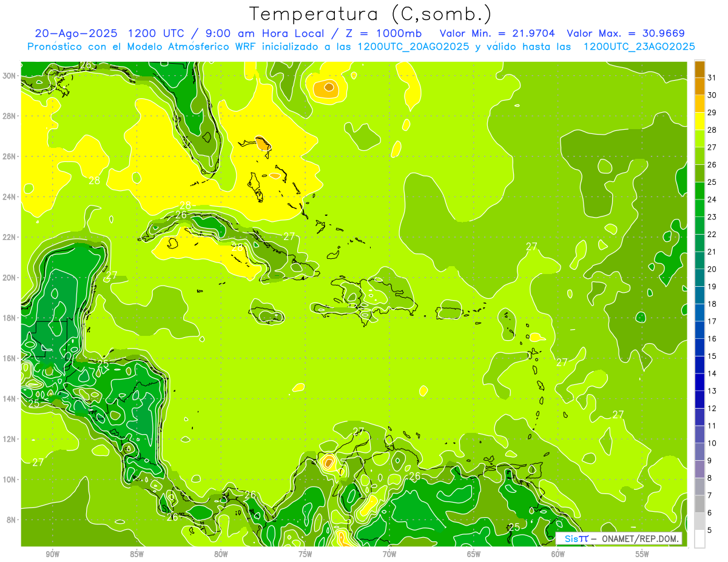
Task: Click the purple swatch between 9 and 10
Action: [699, 452]
